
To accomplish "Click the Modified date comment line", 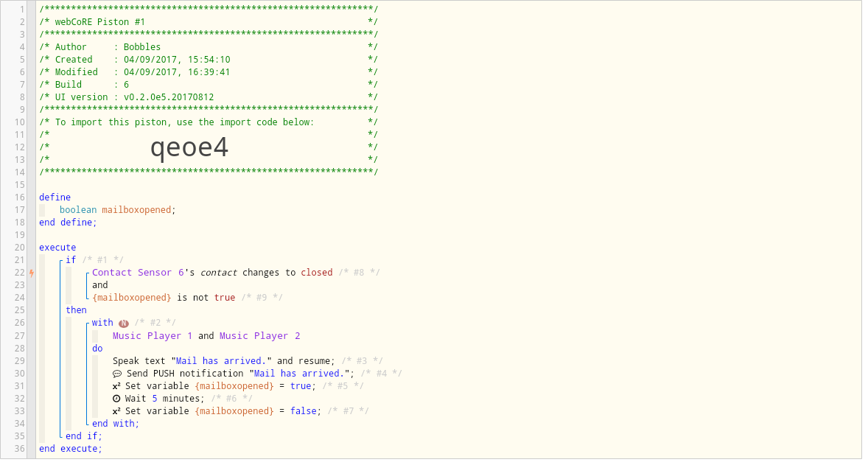I will [x=209, y=72].
